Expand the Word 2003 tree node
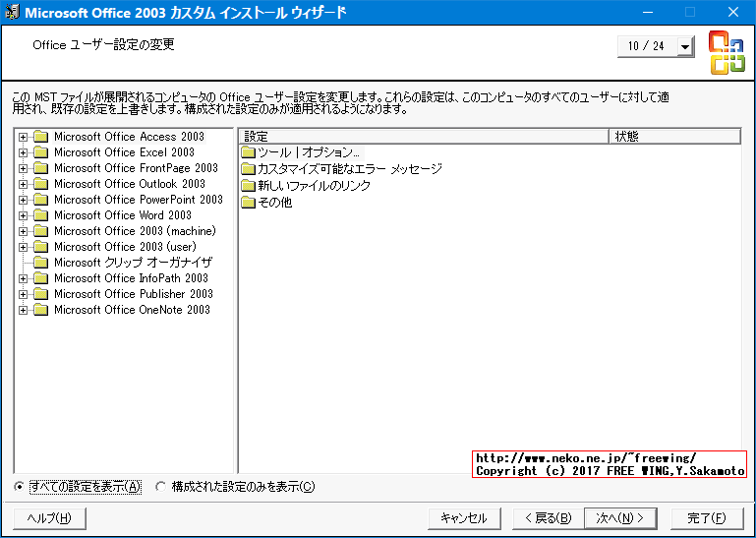Viewport: 756px width, 538px height. pos(23,215)
